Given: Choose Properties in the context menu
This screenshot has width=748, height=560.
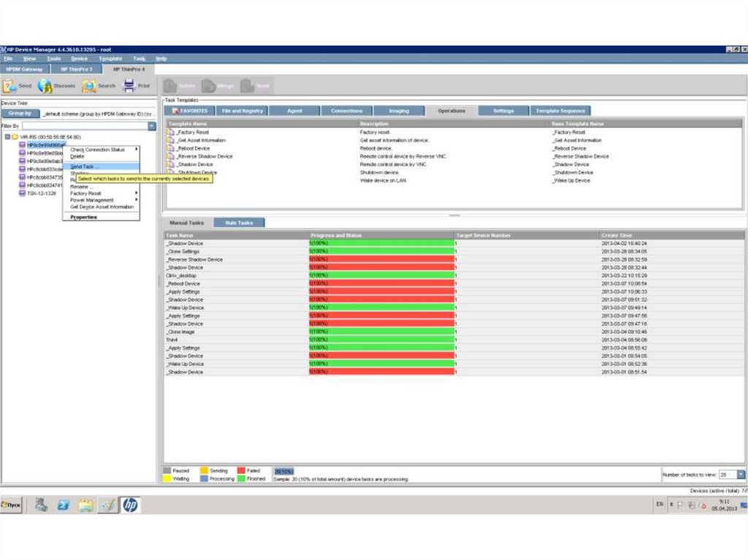Looking at the screenshot, I should click(x=101, y=217).
